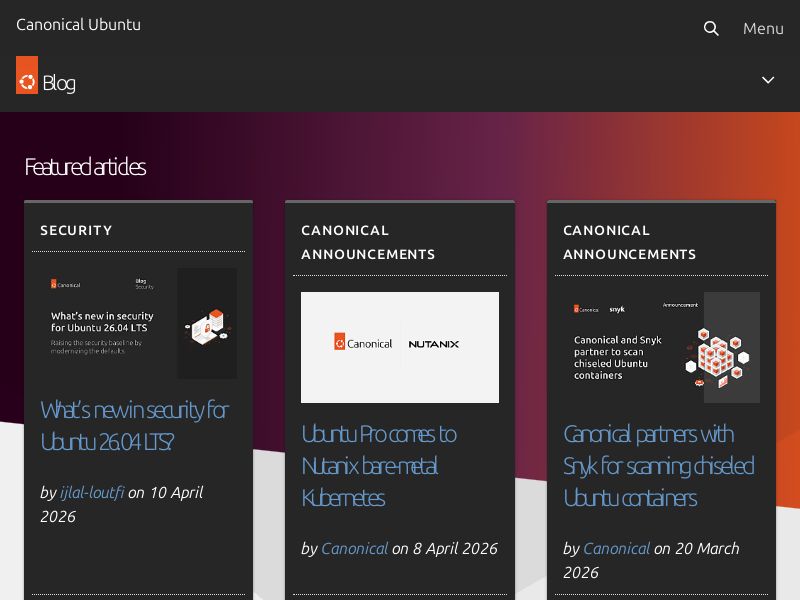Open "Ubuntu Pro comes to Nutanix" article title
The height and width of the screenshot is (600, 800).
pyautogui.click(x=379, y=465)
